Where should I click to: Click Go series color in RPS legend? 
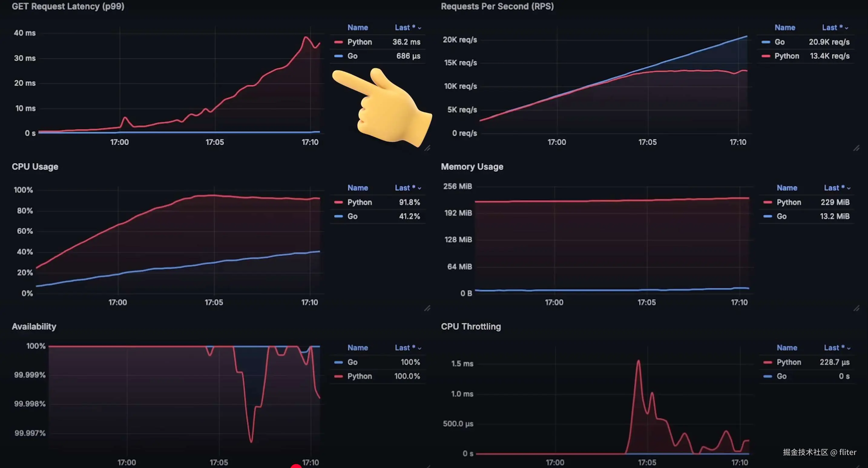click(x=766, y=42)
